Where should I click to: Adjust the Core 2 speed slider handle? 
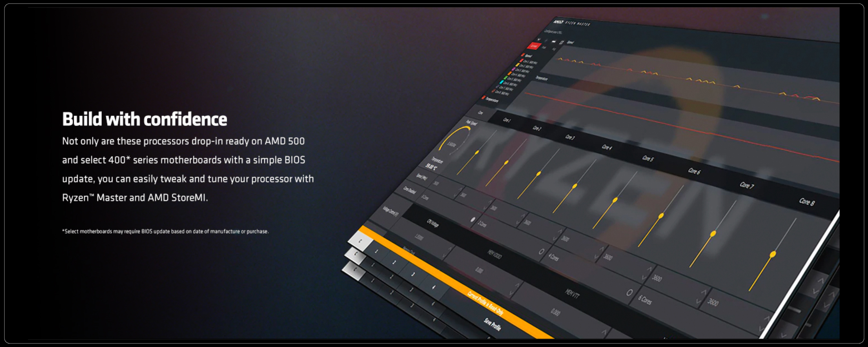coord(507,162)
